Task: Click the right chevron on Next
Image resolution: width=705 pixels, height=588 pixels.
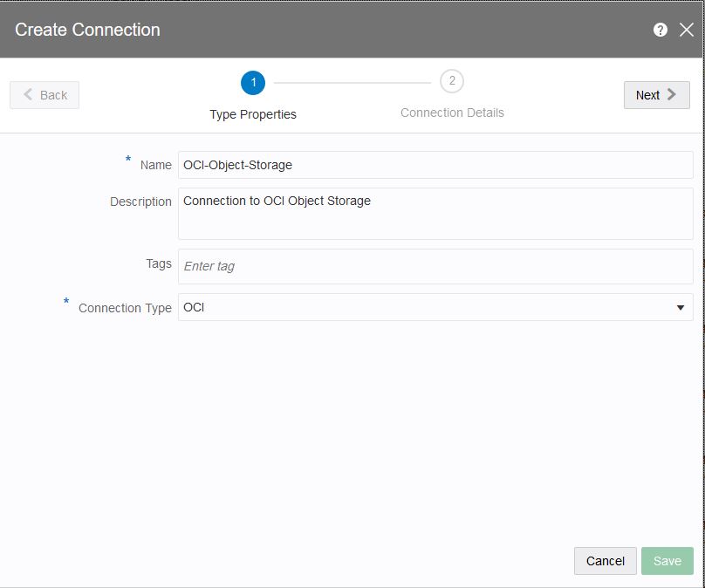Action: (672, 95)
